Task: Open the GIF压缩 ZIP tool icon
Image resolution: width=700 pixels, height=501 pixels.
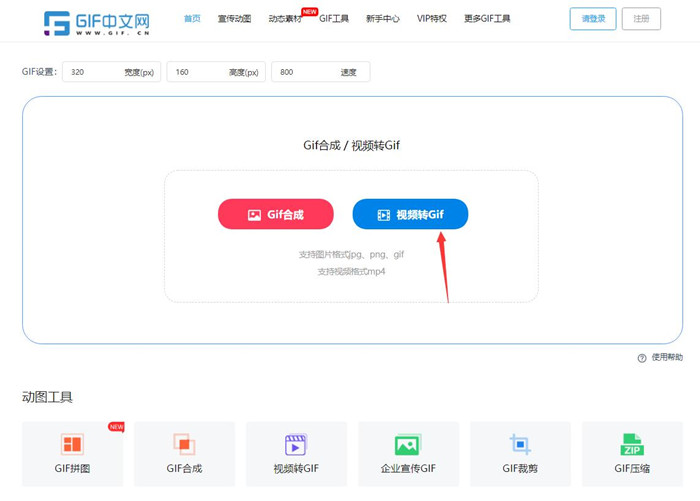Action: 632,445
